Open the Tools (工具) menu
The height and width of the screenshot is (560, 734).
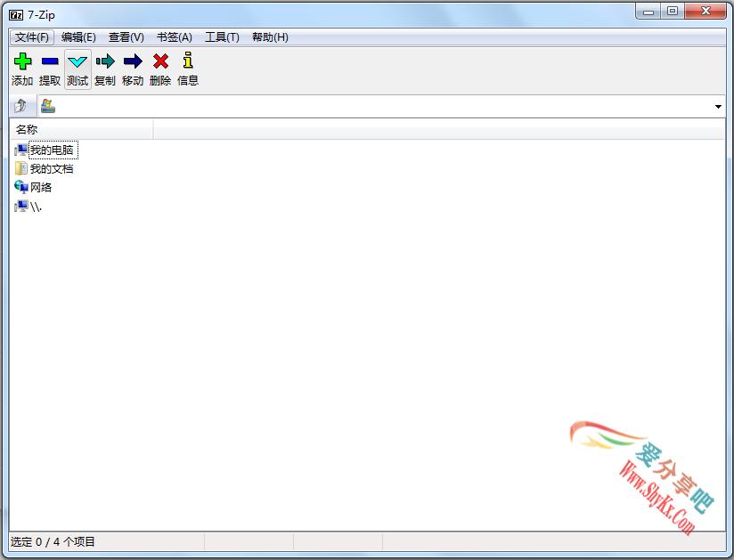click(x=222, y=37)
